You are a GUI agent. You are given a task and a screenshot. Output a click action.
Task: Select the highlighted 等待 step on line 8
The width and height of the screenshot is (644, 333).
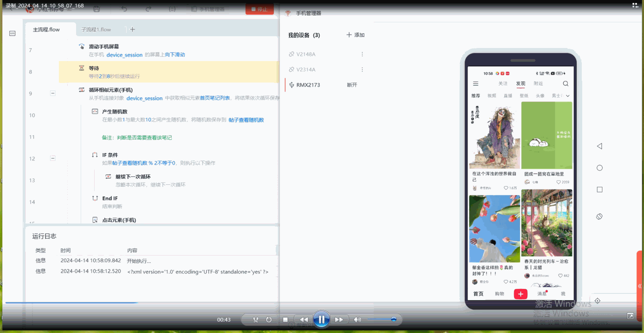pos(168,72)
